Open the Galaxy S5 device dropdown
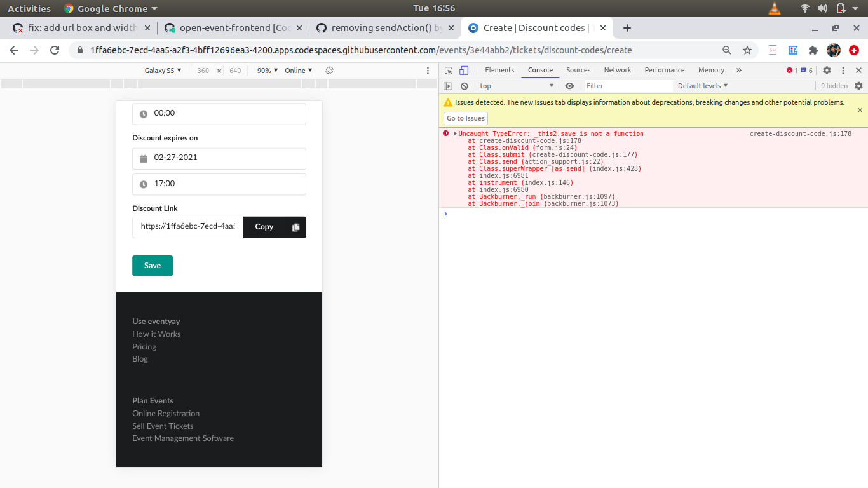Viewport: 868px width, 488px height. pos(163,71)
